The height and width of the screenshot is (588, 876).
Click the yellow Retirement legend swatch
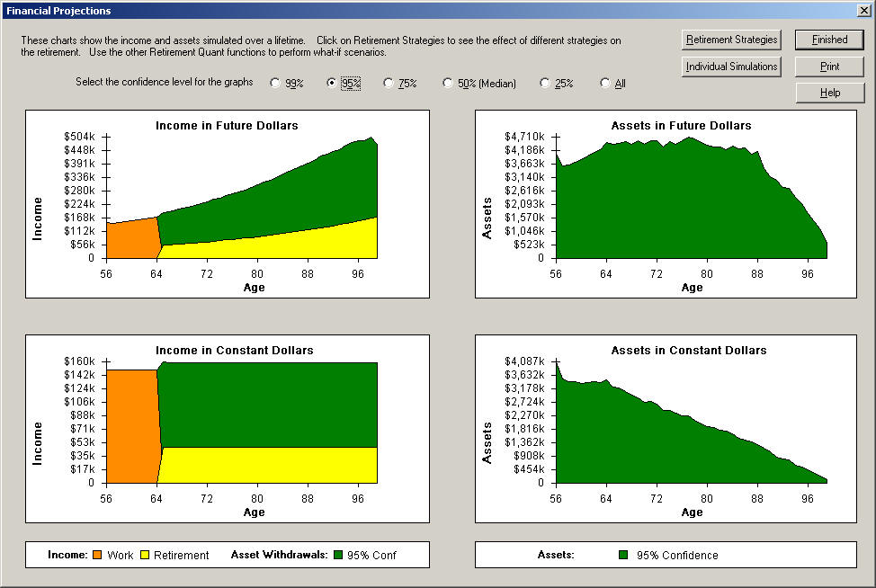(x=144, y=556)
